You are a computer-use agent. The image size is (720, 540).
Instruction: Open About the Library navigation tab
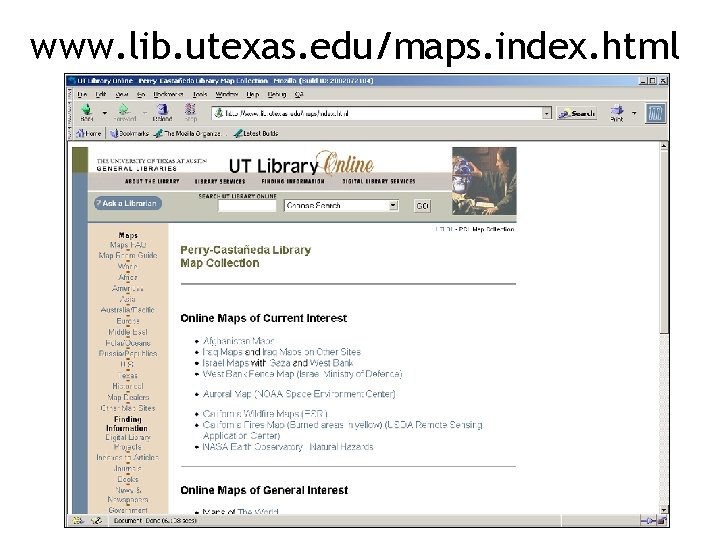pyautogui.click(x=152, y=181)
